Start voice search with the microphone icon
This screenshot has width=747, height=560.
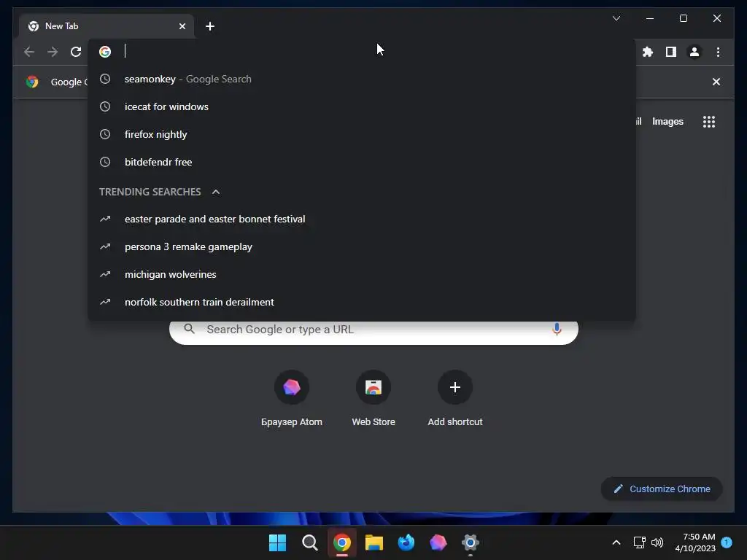(x=557, y=329)
